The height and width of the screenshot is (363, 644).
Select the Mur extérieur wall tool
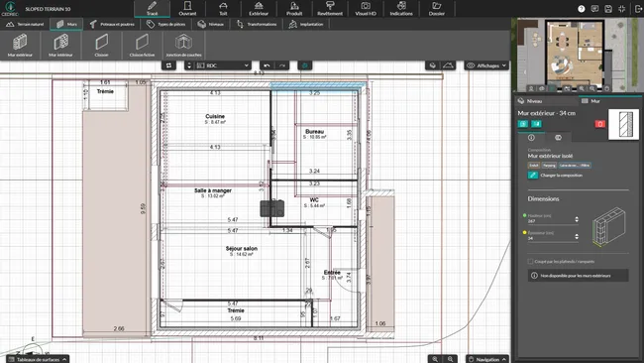click(x=20, y=46)
